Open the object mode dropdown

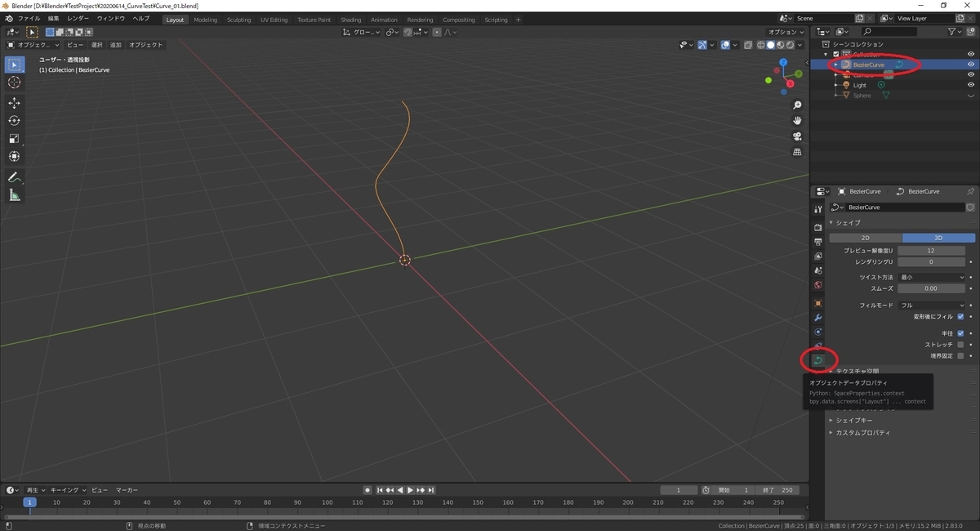(33, 45)
